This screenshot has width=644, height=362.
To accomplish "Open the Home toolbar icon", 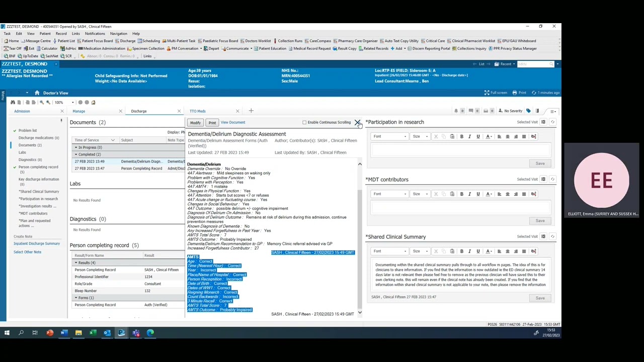I will (x=11, y=41).
